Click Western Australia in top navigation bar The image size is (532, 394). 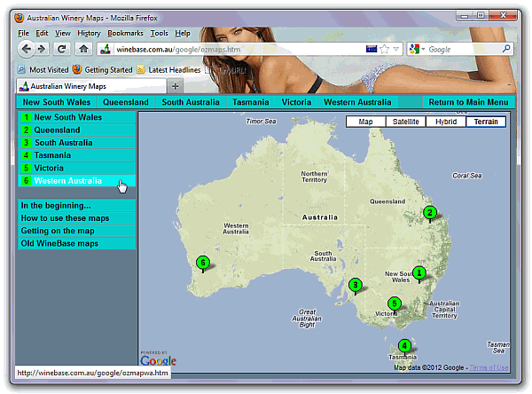tap(357, 102)
